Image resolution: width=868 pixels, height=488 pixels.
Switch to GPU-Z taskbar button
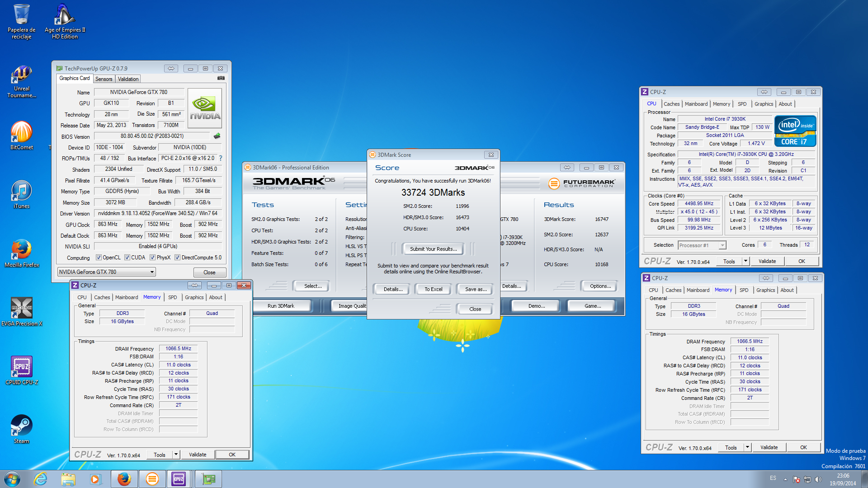[208, 479]
